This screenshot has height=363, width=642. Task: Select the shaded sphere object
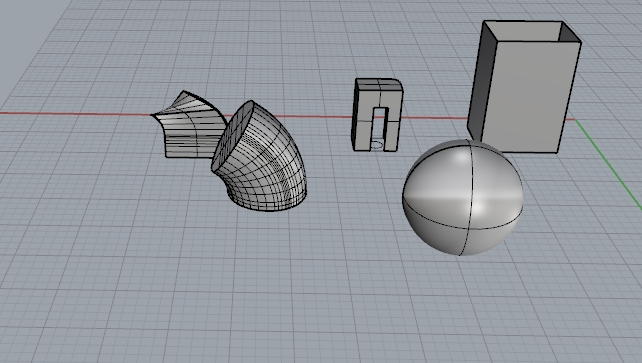click(463, 197)
